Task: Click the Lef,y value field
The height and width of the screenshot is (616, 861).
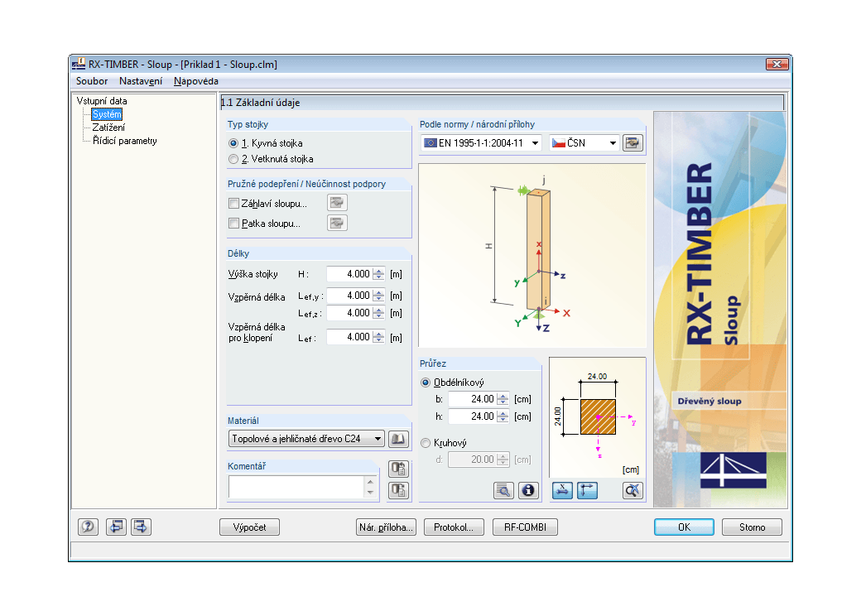Action: 349,296
